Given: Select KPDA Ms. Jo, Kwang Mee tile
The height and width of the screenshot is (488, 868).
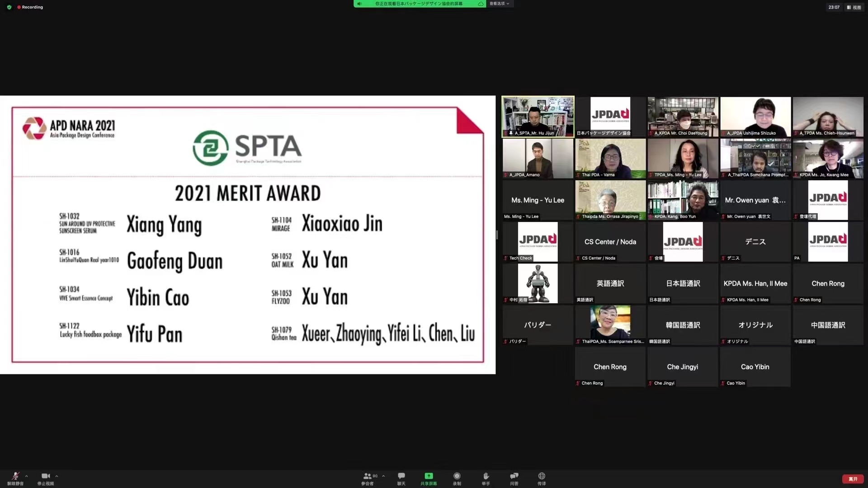Looking at the screenshot, I should (x=828, y=158).
